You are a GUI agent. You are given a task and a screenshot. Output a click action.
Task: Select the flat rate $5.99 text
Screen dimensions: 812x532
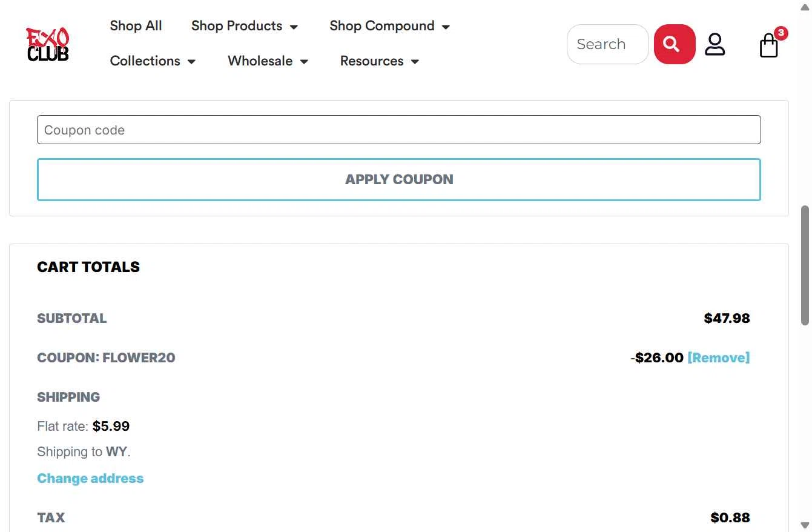[x=111, y=426]
